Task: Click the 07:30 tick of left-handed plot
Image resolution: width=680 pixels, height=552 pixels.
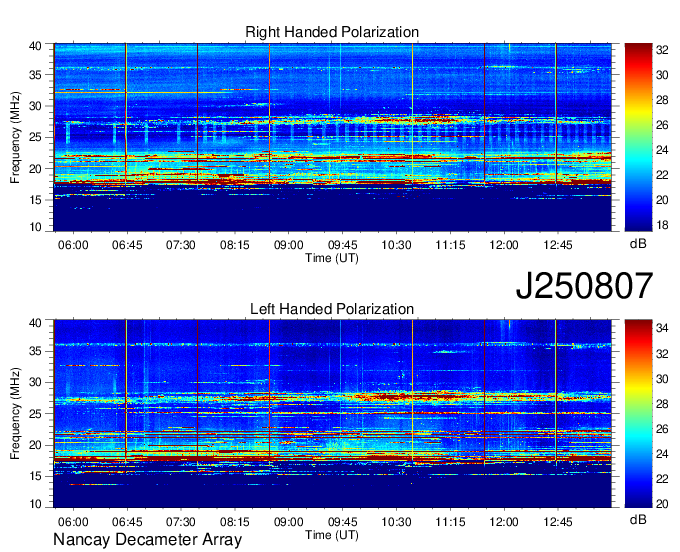Action: pos(181,522)
